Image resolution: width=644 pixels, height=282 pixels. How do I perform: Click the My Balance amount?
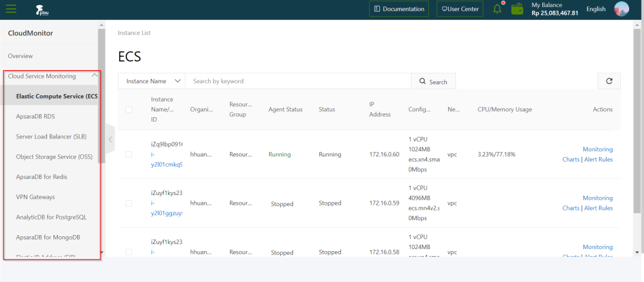[555, 13]
